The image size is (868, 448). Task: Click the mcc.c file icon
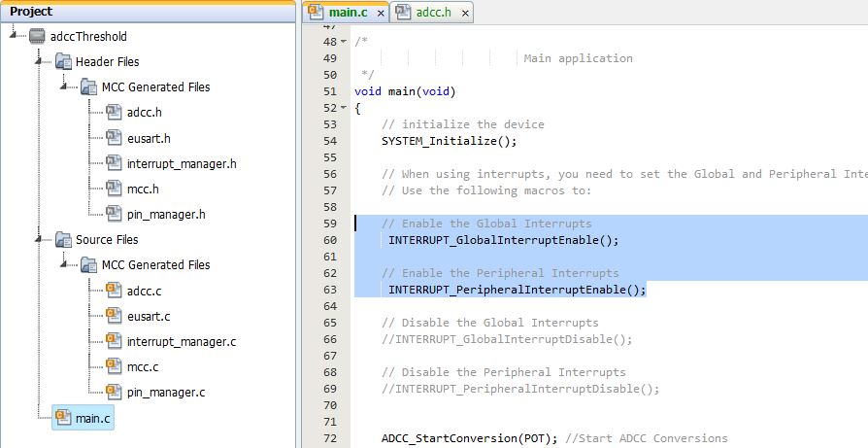[114, 366]
